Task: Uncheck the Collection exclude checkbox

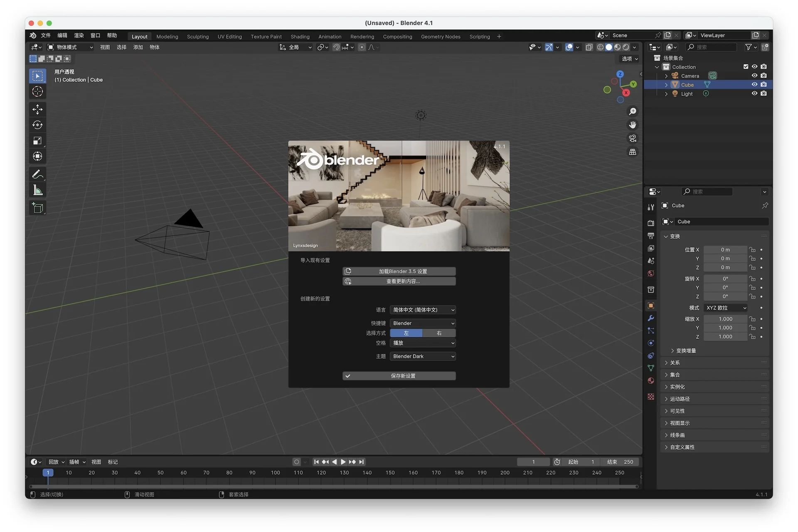Action: pos(746,67)
